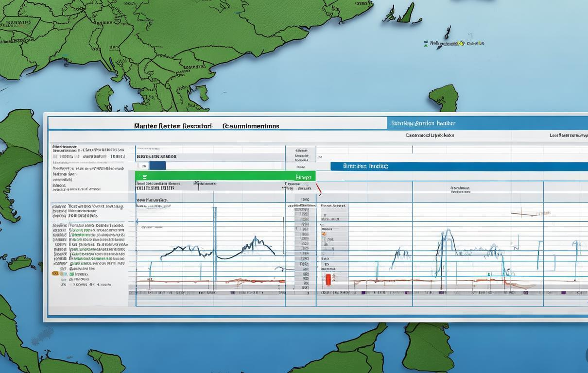Image resolution: width=588 pixels, height=373 pixels.
Task: Pick the orange swatch in the left list
Action: (55, 273)
